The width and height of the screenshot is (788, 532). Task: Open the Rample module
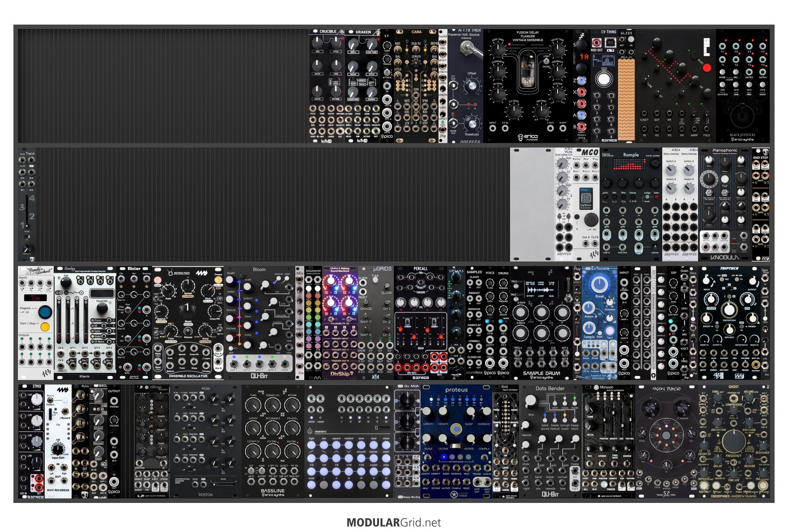coord(631,204)
